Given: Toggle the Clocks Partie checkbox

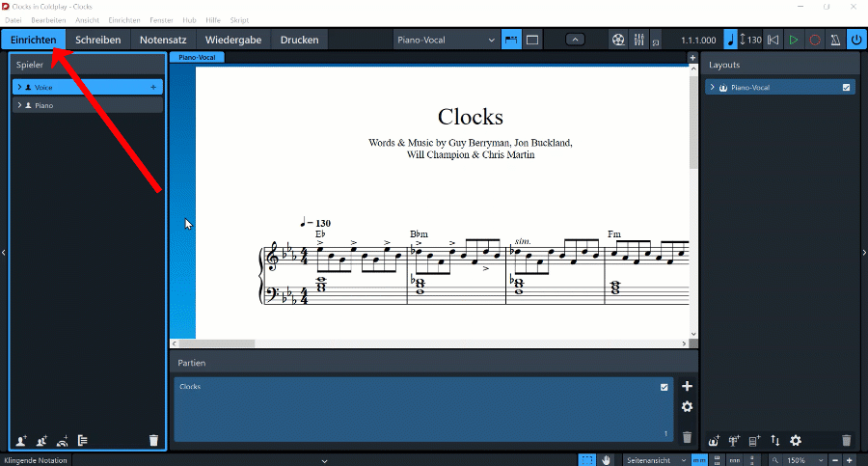Looking at the screenshot, I should [x=664, y=387].
